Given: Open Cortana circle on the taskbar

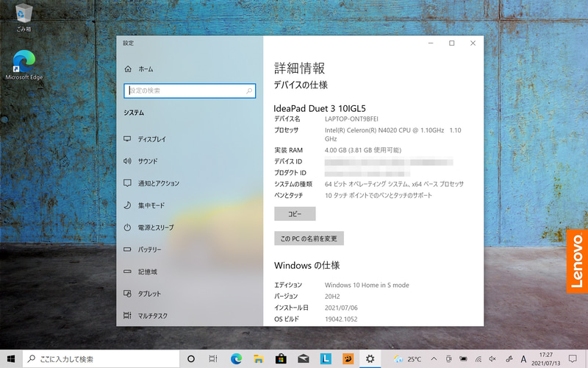Looking at the screenshot, I should pyautogui.click(x=191, y=359).
